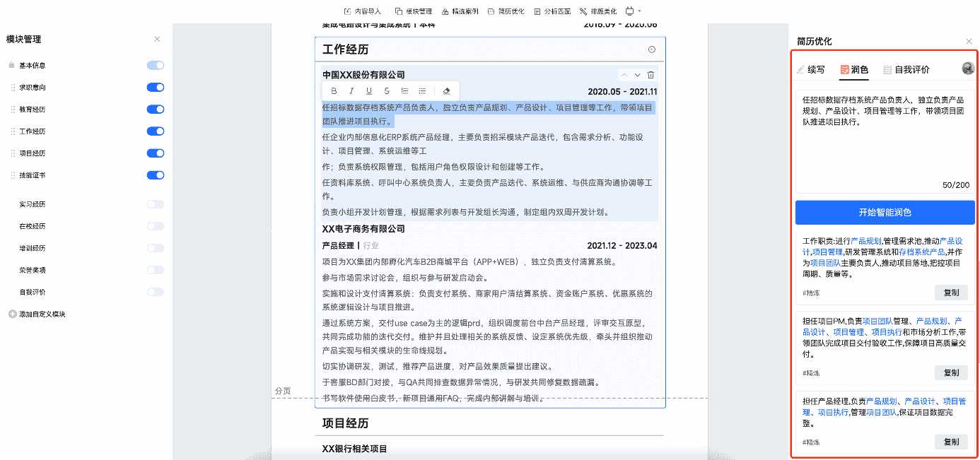The height and width of the screenshot is (460, 980).
Task: Apply bold formatting to selected text
Action: coord(334,90)
